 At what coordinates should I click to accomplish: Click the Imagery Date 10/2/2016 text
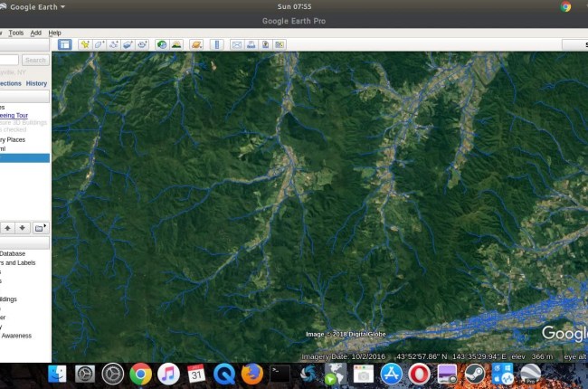point(343,356)
